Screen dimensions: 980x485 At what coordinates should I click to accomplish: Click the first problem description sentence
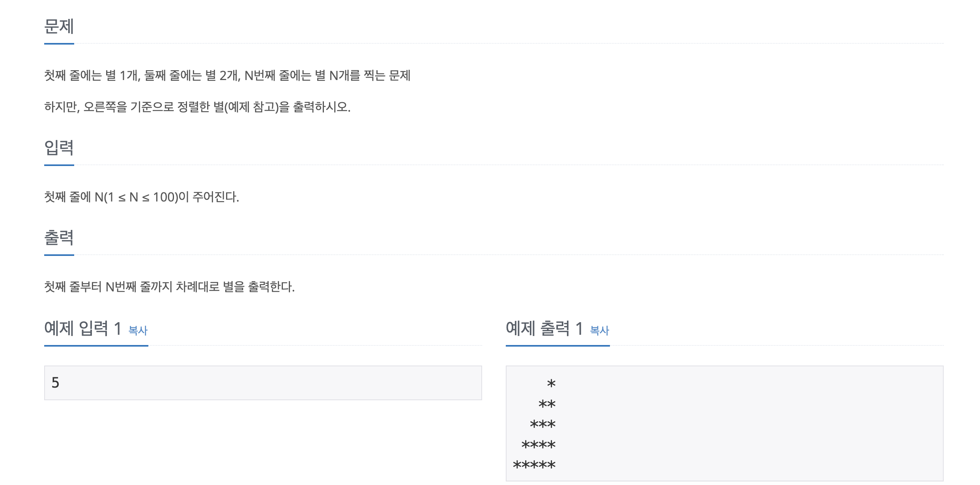click(x=227, y=75)
